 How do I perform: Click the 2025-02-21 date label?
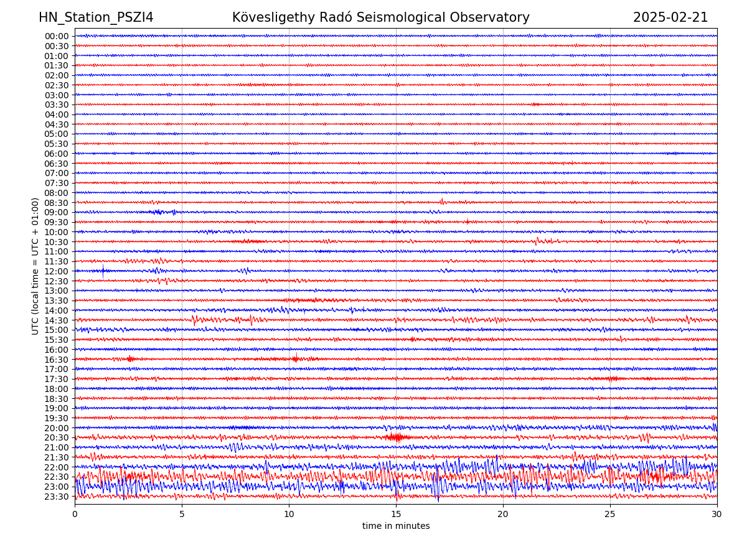670,18
